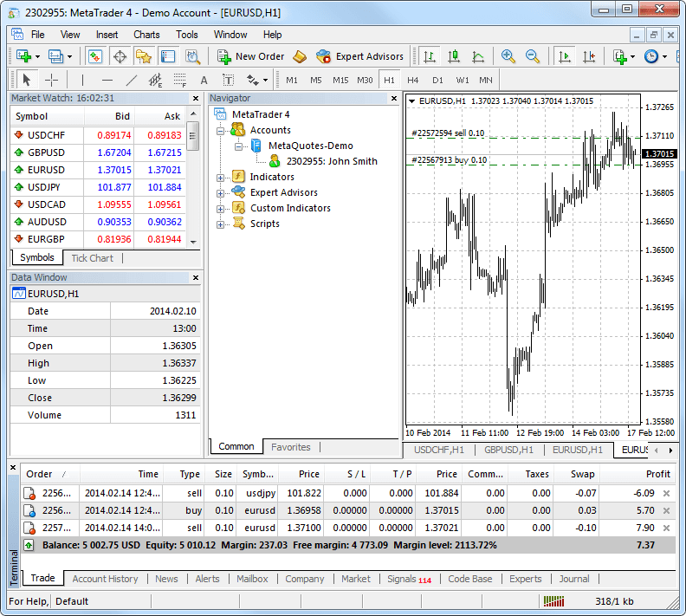Viewport: 686px width, 616px height.
Task: Draw a trendline with the trendline tool
Action: click(132, 80)
